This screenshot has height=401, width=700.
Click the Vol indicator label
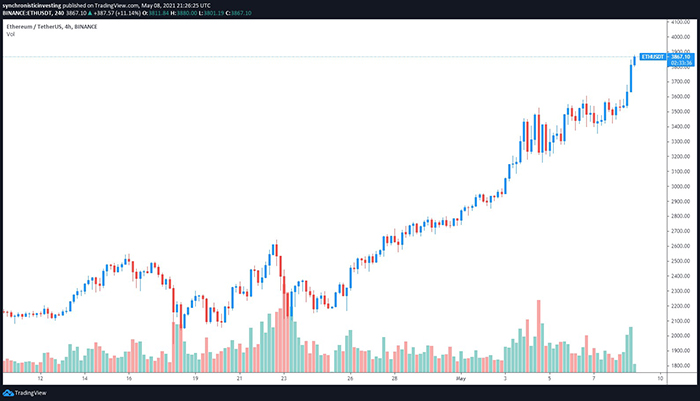(11, 35)
